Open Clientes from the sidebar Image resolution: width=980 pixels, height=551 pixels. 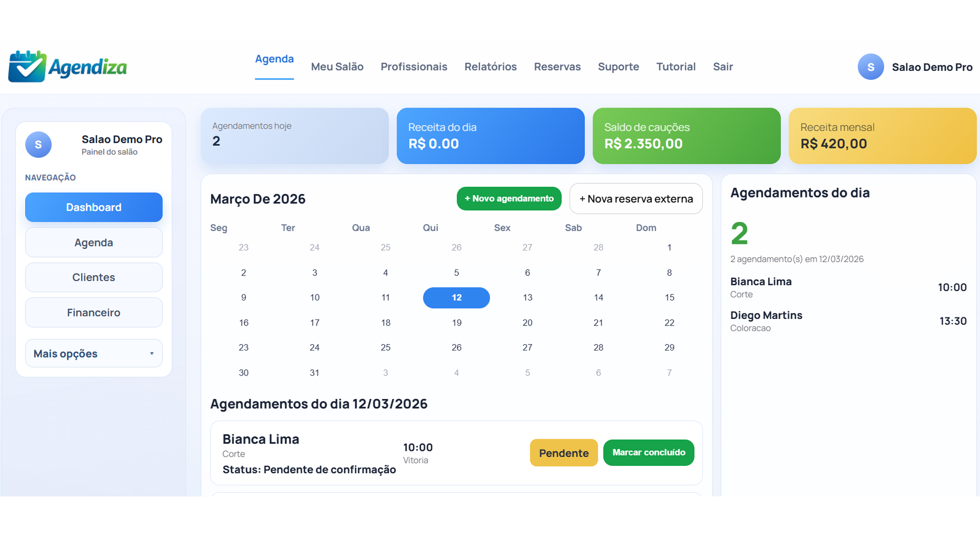[x=93, y=277]
